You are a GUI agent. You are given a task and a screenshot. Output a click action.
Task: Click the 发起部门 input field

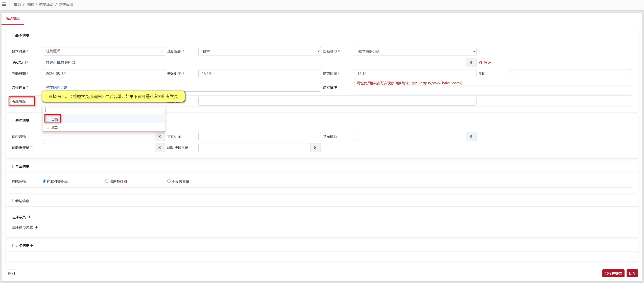(x=254, y=63)
